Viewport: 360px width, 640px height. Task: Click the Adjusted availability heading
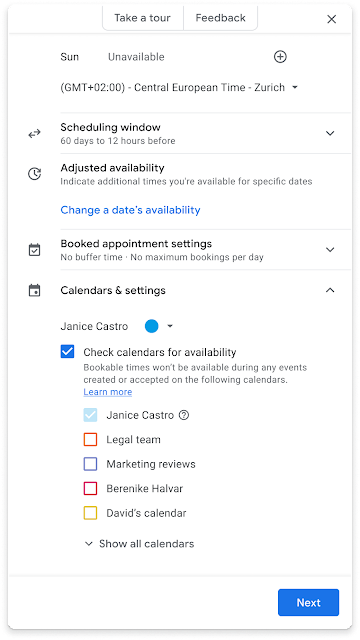click(x=113, y=168)
